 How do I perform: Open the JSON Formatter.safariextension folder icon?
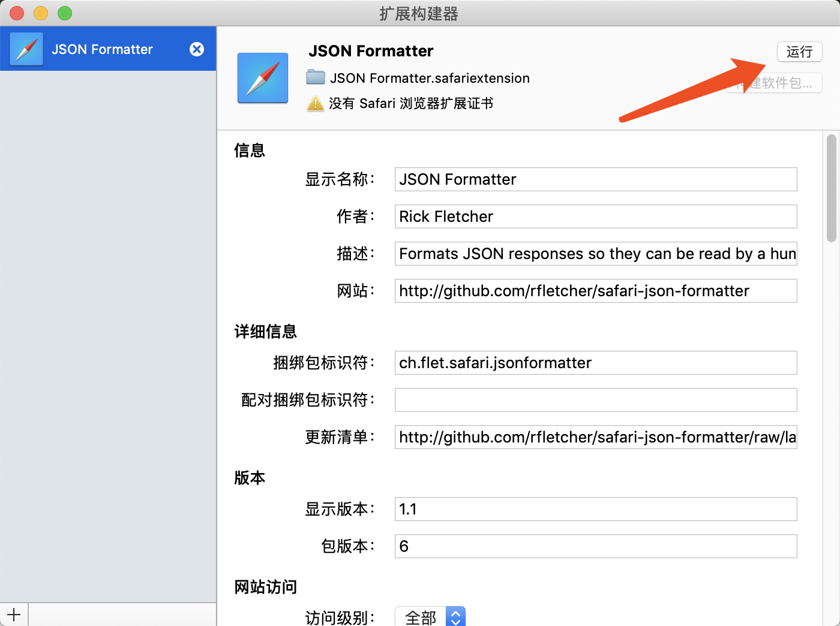[x=316, y=77]
